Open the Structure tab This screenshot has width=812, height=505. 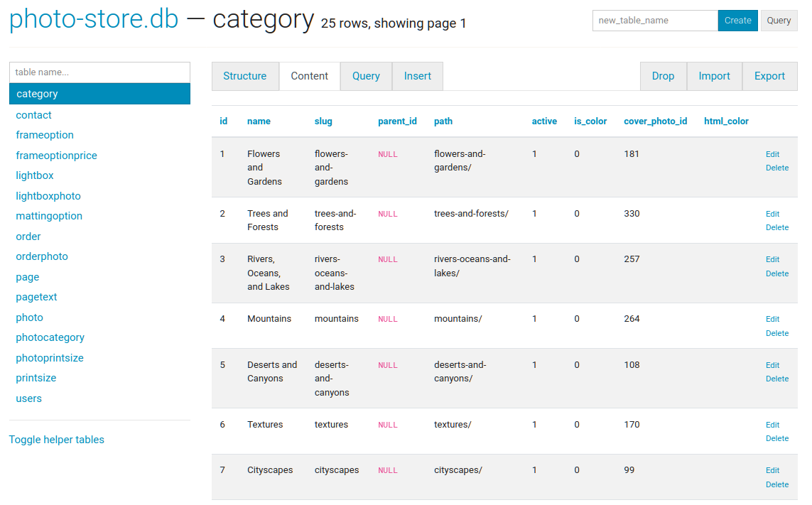click(x=244, y=76)
